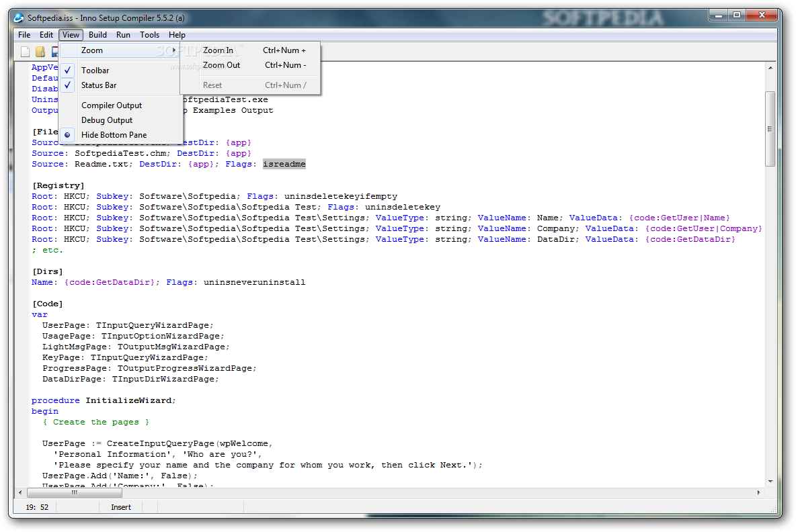Click 'uninsdeletekeyifempty' flag value
Image resolution: width=796 pixels, height=532 pixels.
pyautogui.click(x=341, y=196)
